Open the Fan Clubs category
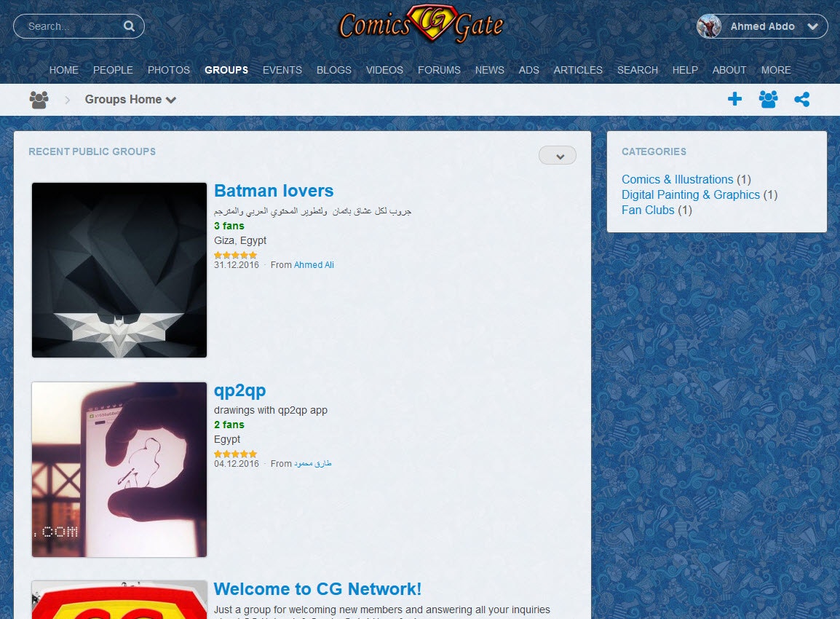 [x=648, y=210]
